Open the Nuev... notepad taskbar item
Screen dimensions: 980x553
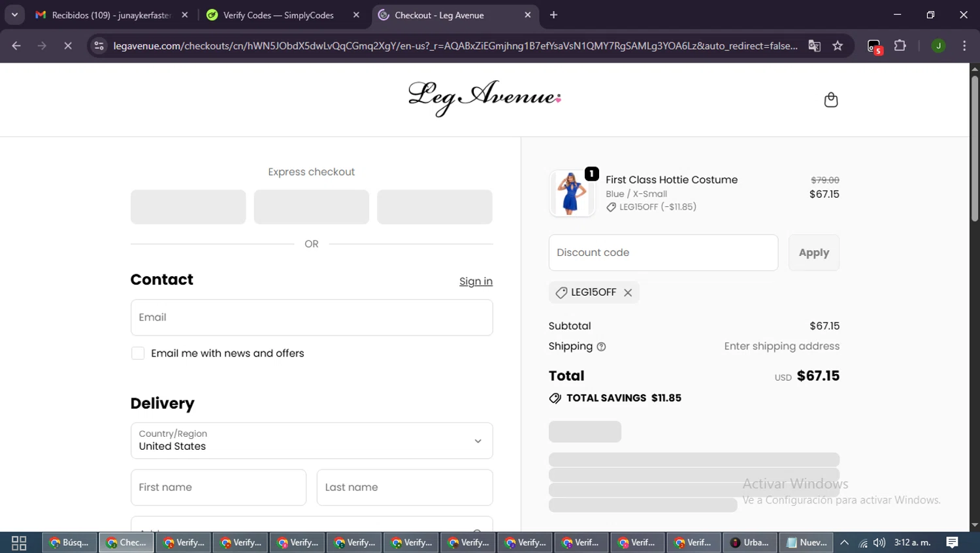(806, 543)
